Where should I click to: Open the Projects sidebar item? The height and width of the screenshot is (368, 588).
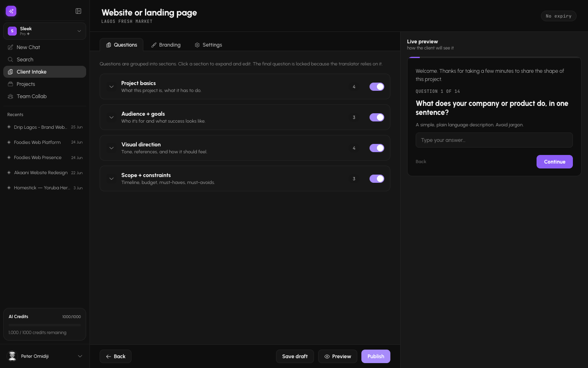[45, 84]
